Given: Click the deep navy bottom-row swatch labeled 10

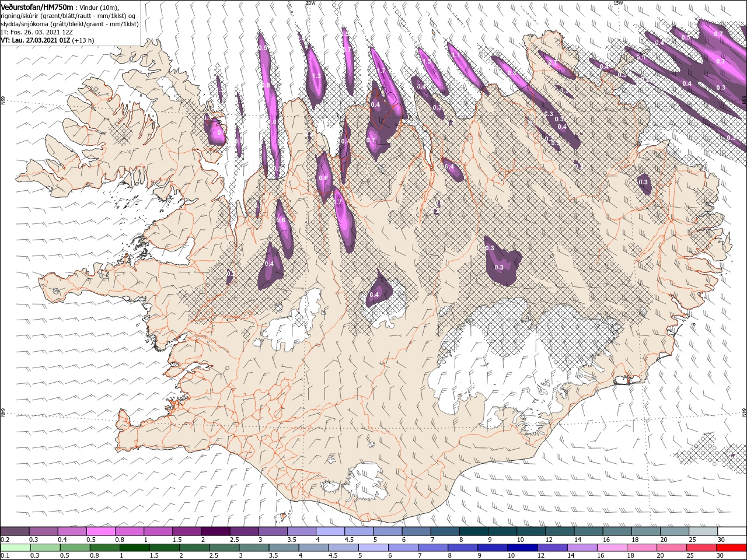Looking at the screenshot, I should click(x=522, y=548).
